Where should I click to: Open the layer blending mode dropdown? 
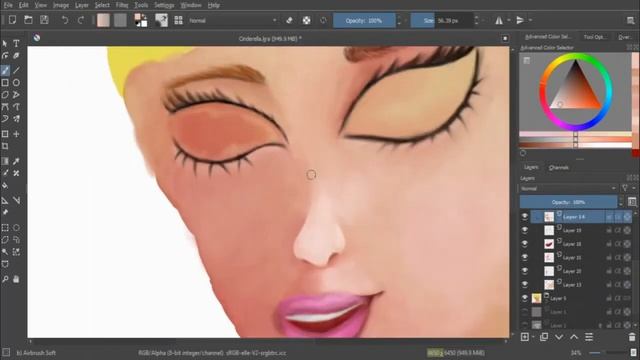[x=568, y=189]
